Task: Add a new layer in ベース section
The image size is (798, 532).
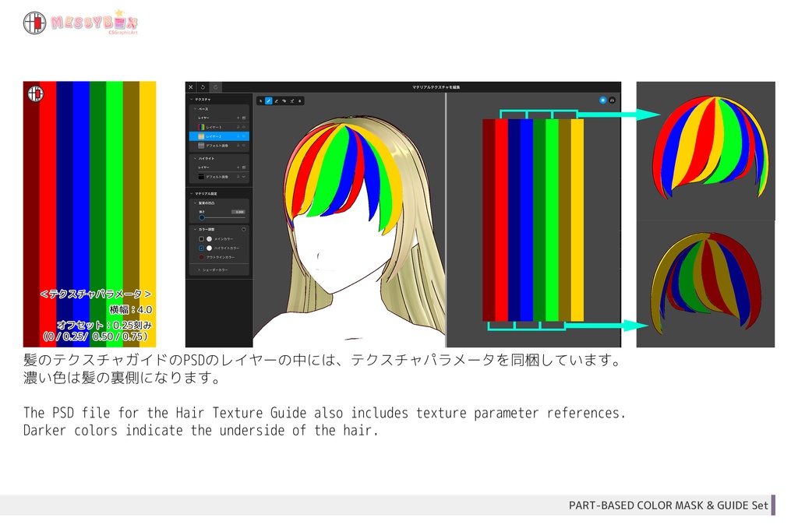Action: coord(238,118)
